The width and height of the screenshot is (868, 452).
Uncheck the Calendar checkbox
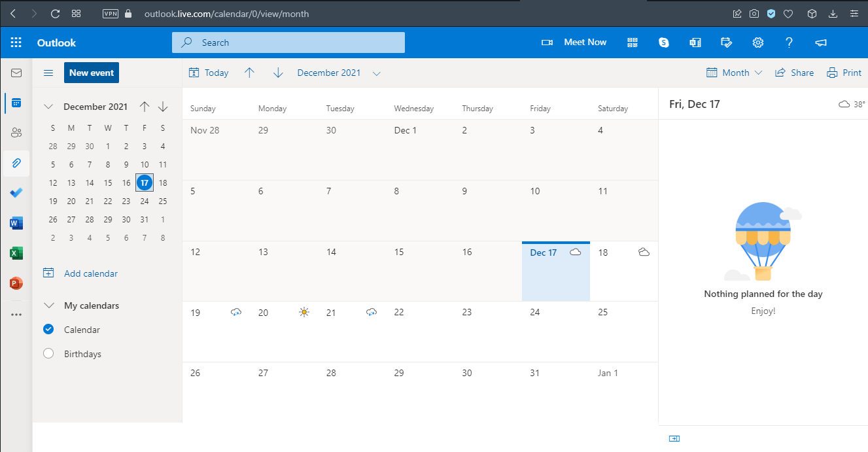tap(48, 330)
